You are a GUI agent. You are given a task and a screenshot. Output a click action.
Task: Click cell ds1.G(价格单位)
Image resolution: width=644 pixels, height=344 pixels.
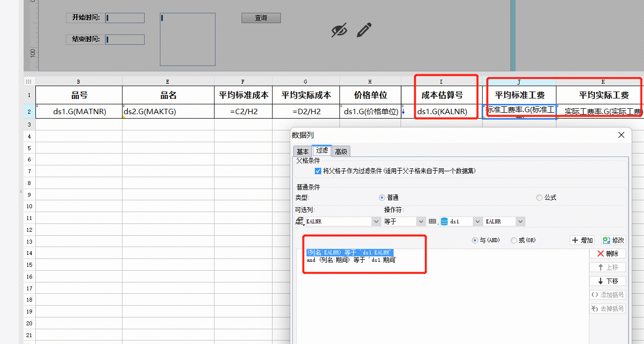click(x=370, y=111)
